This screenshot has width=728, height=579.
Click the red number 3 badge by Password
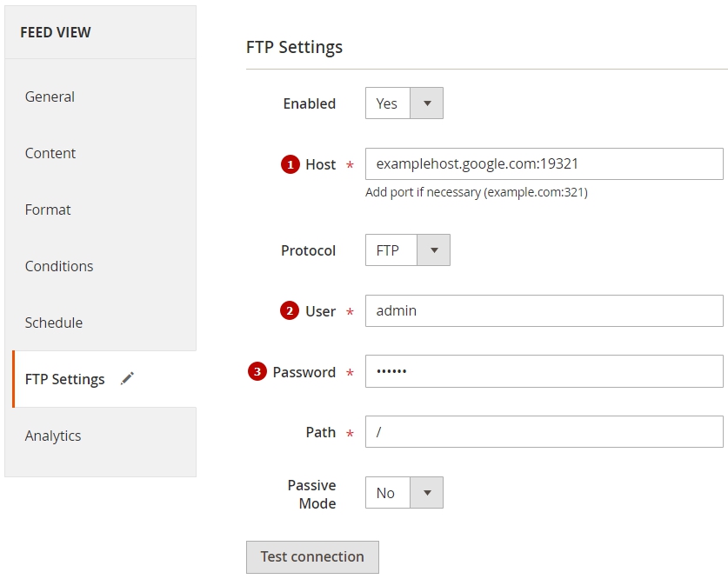257,371
